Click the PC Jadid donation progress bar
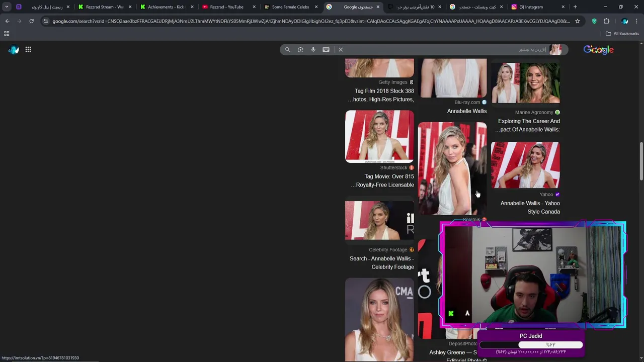This screenshot has height=362, width=644. 531,345
